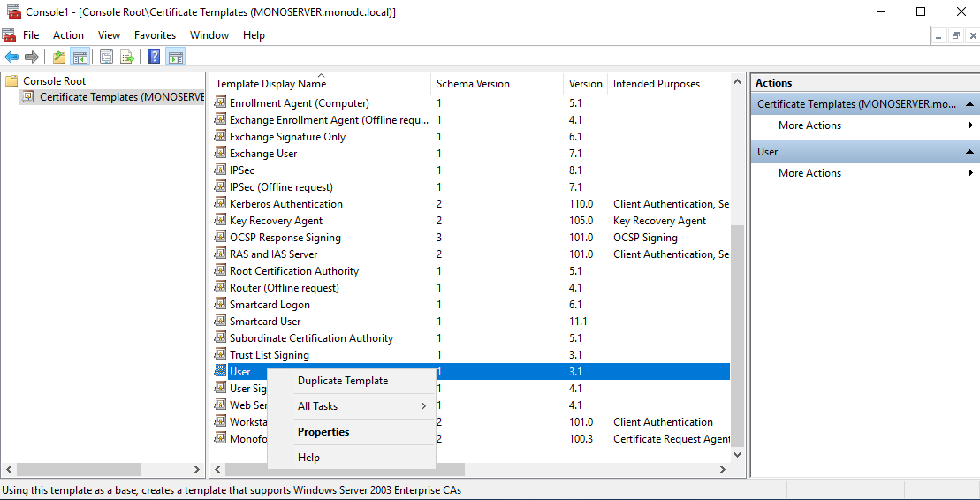The image size is (980, 500).
Task: Toggle Show/Hide Console Tree toolbar icon
Action: click(x=80, y=57)
